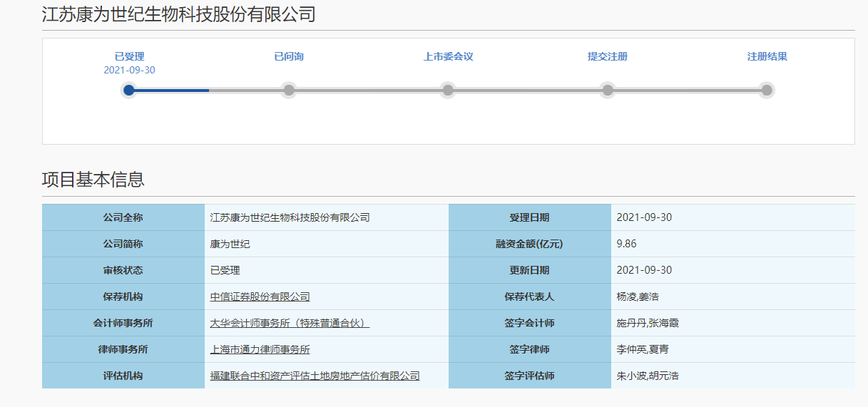Select the 上市委会议 stage label
The width and height of the screenshot is (868, 407).
click(448, 56)
